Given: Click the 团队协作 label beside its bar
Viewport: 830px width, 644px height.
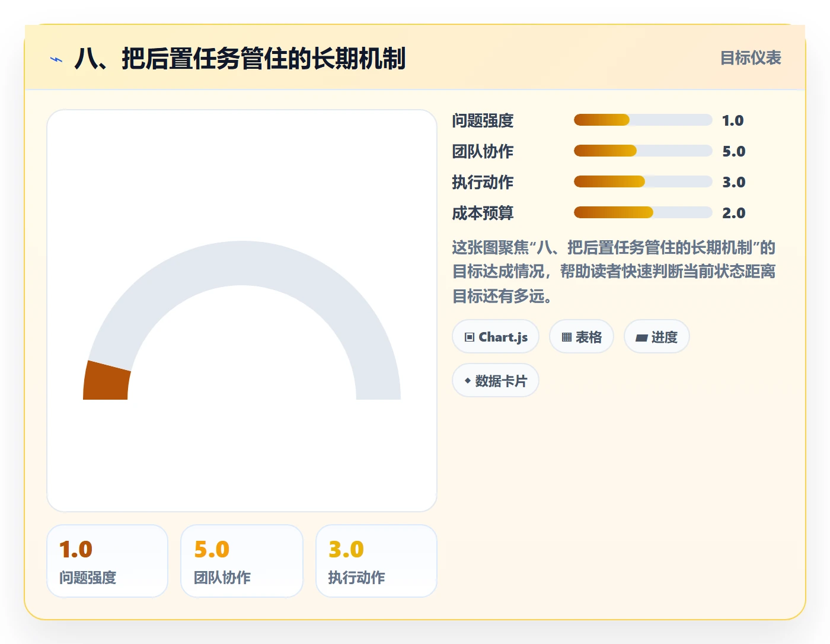Looking at the screenshot, I should 483,151.
